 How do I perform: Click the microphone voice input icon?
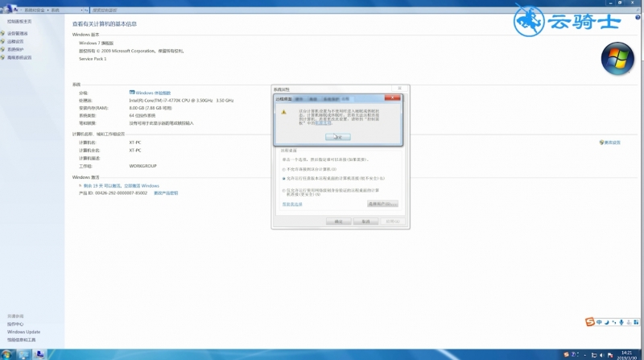point(621,322)
